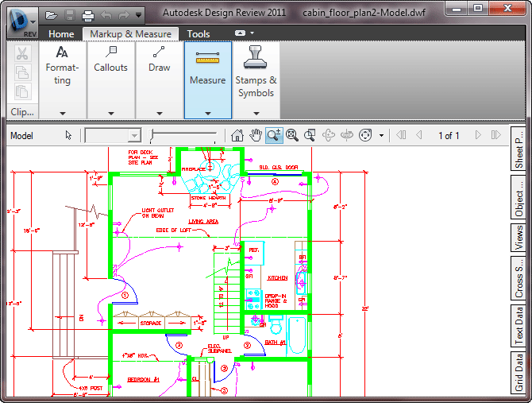This screenshot has width=532, height=403.
Task: Click the Copy icon in Clipboard panel
Action: [22, 72]
